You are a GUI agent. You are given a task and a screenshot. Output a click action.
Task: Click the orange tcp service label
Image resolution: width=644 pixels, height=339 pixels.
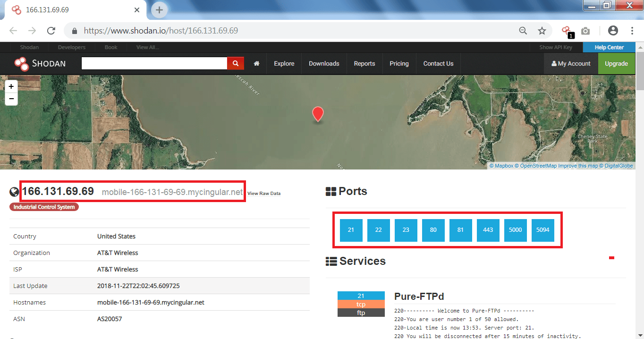(361, 304)
